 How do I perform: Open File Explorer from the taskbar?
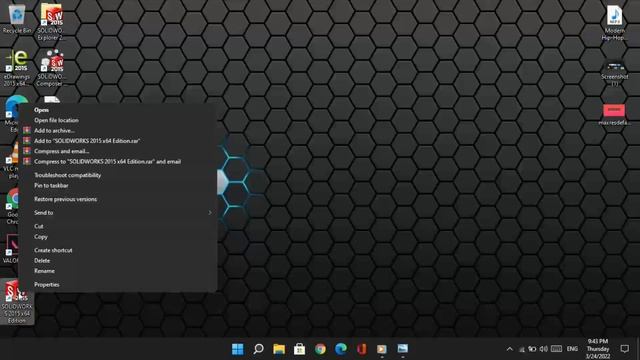click(279, 349)
